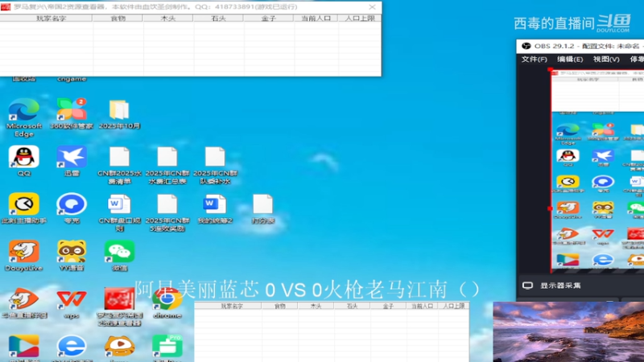This screenshot has width=644, height=362.
Task: Close the 罗马复兴帝国2资源查看器 window
Action: tap(372, 7)
